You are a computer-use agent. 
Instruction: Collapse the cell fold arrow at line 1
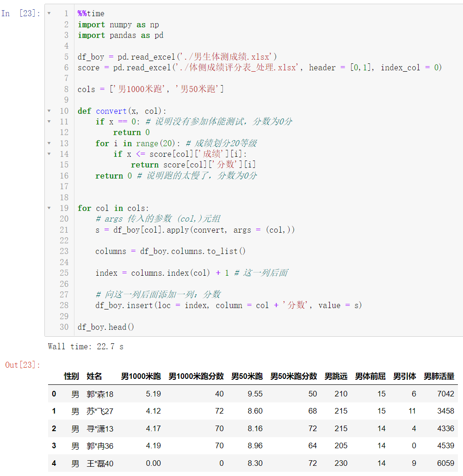(x=49, y=13)
